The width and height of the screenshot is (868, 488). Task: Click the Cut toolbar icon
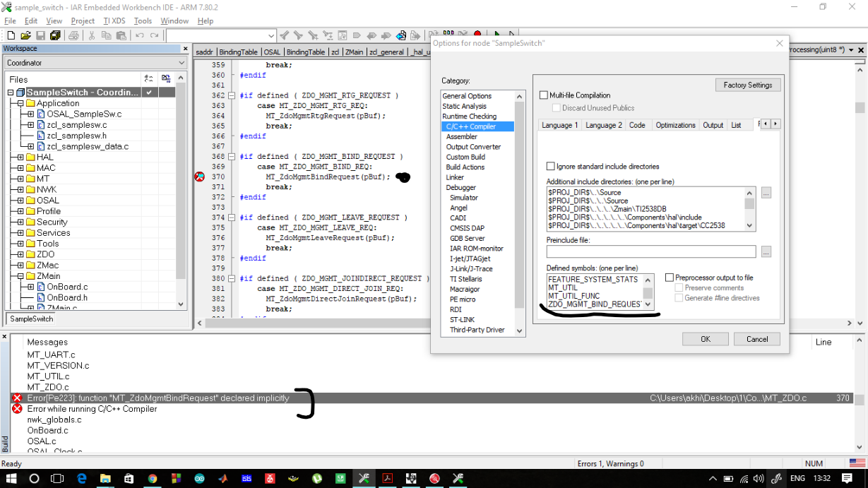coord(92,35)
